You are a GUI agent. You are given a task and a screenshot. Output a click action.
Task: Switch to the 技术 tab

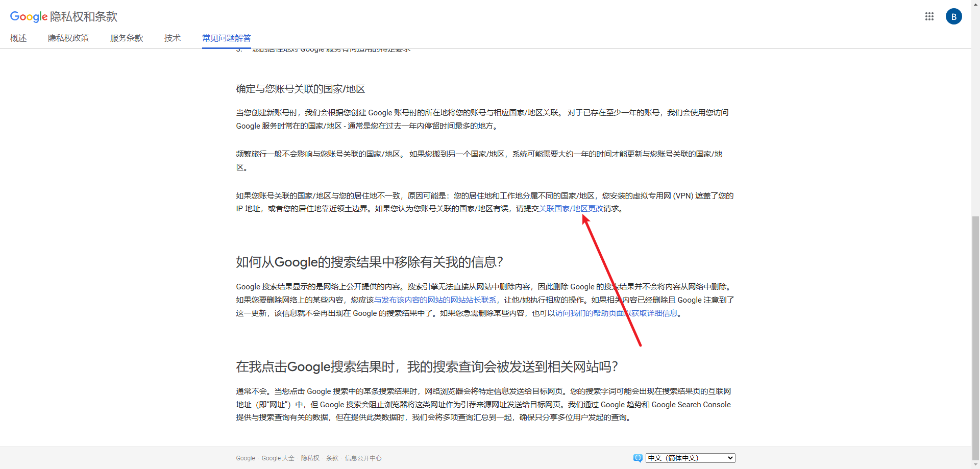[x=173, y=38]
